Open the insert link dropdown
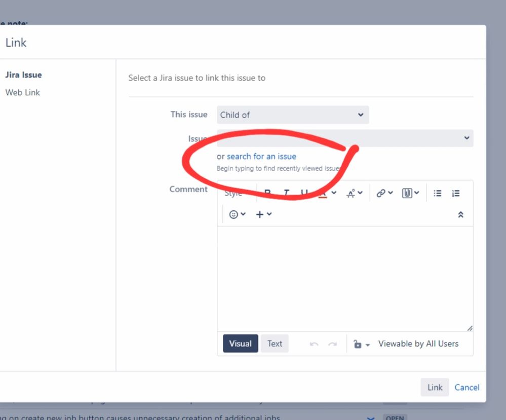Screen dimensions: 506x420 pyautogui.click(x=384, y=193)
